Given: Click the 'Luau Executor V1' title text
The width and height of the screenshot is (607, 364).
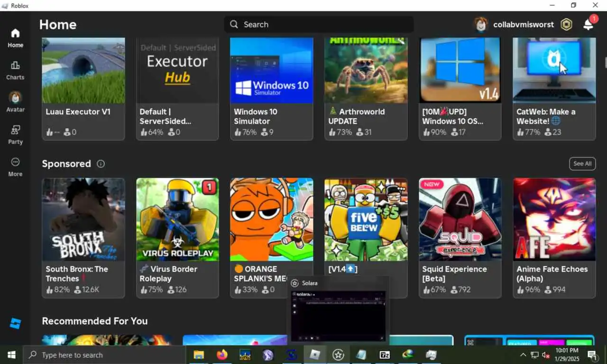Looking at the screenshot, I should click(x=78, y=112).
